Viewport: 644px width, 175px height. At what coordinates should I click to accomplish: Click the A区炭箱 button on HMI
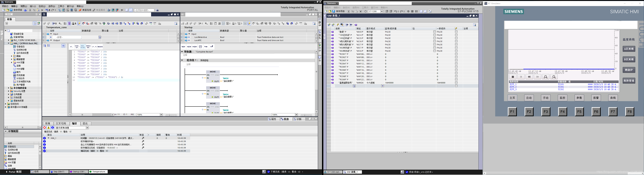click(629, 49)
